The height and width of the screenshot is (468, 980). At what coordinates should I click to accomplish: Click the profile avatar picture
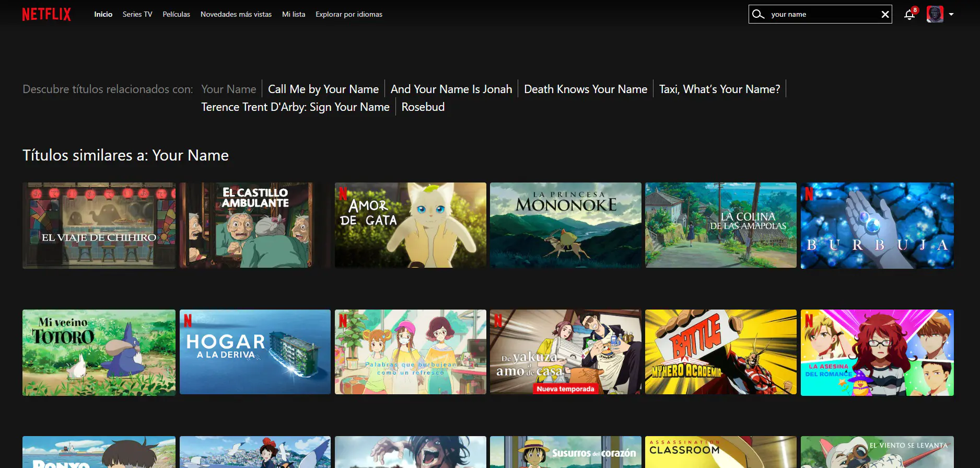(x=935, y=14)
